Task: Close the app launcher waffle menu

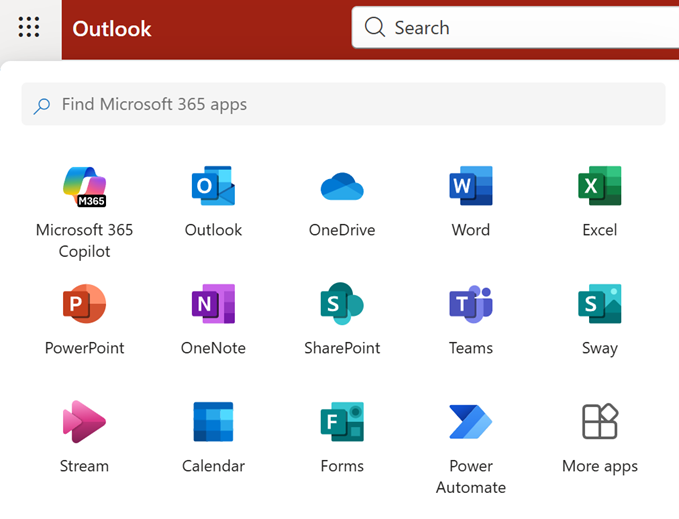Action: coord(29,28)
